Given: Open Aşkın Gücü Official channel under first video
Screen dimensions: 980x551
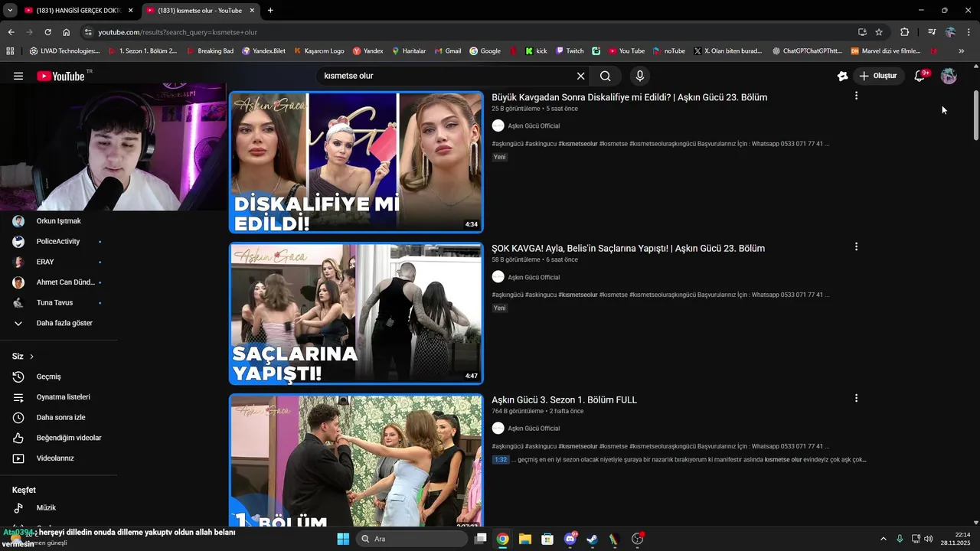Looking at the screenshot, I should pyautogui.click(x=534, y=126).
